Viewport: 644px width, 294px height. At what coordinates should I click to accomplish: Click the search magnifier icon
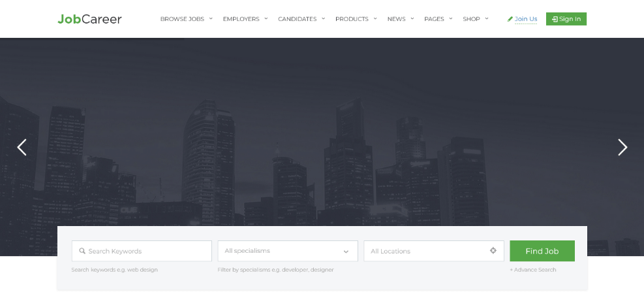coord(82,251)
